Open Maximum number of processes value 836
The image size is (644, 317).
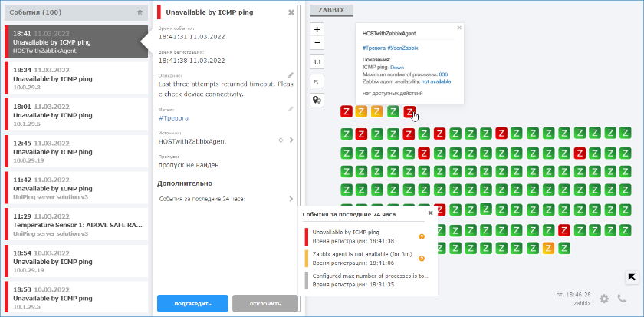click(443, 74)
